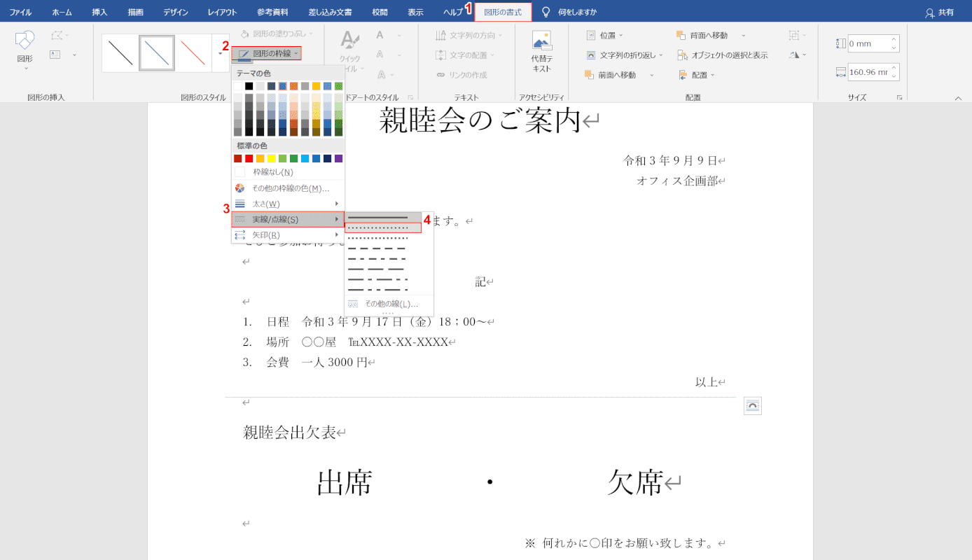Switch to the ホーム tab
The width and height of the screenshot is (972, 560).
point(62,12)
